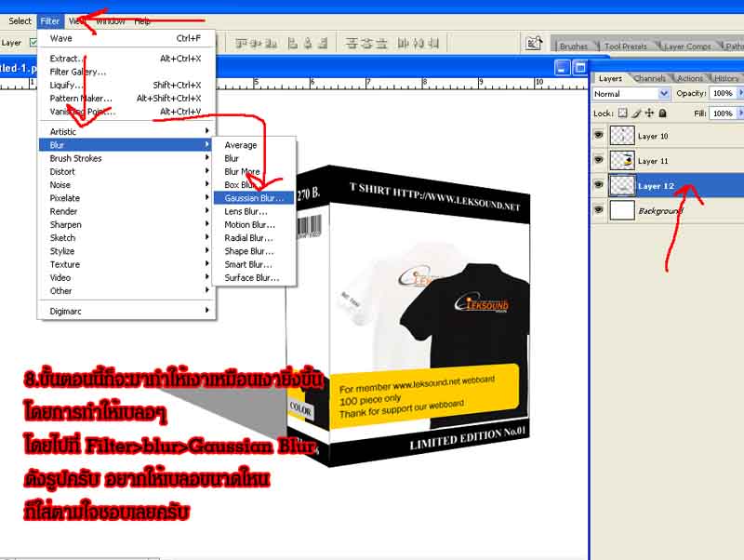Image resolution: width=744 pixels, height=560 pixels.
Task: Choose Surface Blur from the submenu
Action: 254,277
